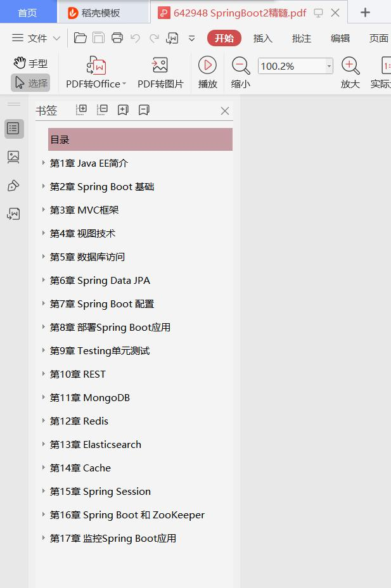Select the Hand tool (手型)
391x588 pixels.
coord(31,63)
